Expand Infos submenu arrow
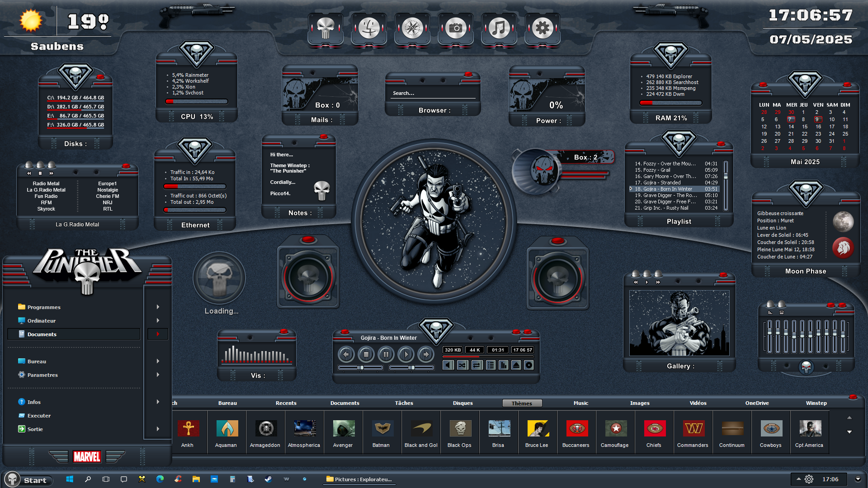The width and height of the screenshot is (868, 488). point(158,402)
